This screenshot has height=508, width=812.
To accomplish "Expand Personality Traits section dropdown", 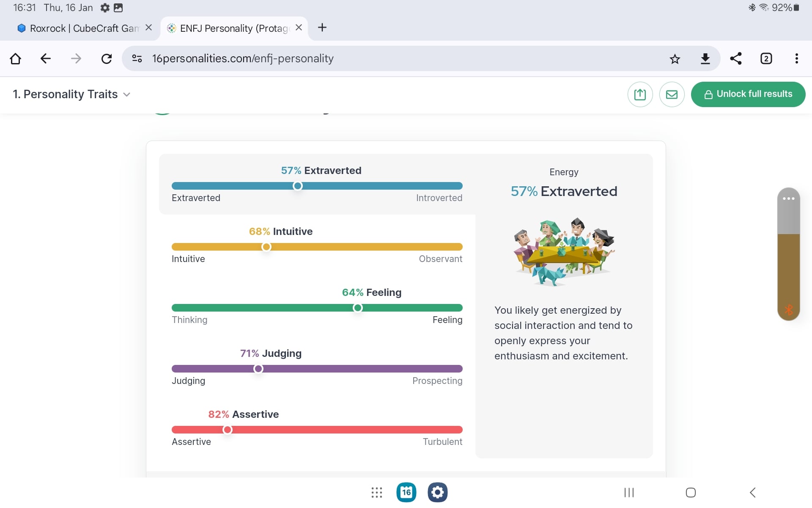I will [71, 94].
